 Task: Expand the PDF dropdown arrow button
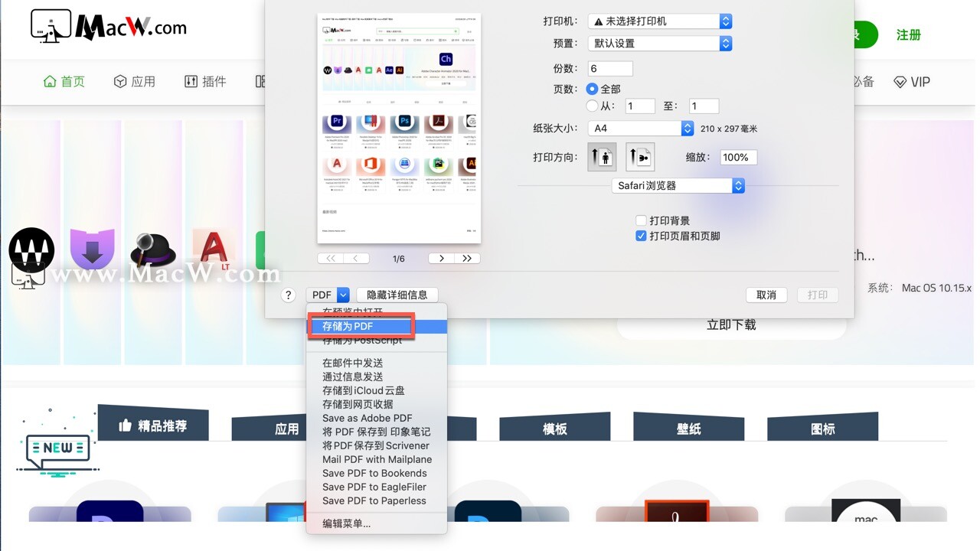click(x=343, y=295)
